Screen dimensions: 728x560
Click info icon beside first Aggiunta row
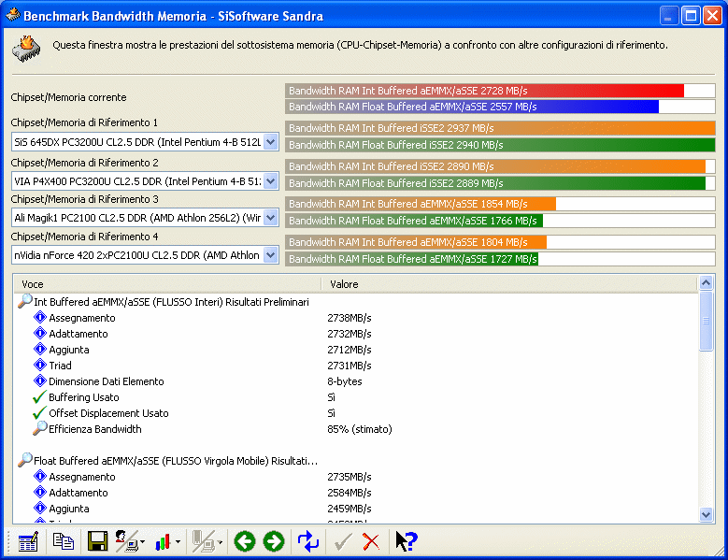tap(40, 350)
